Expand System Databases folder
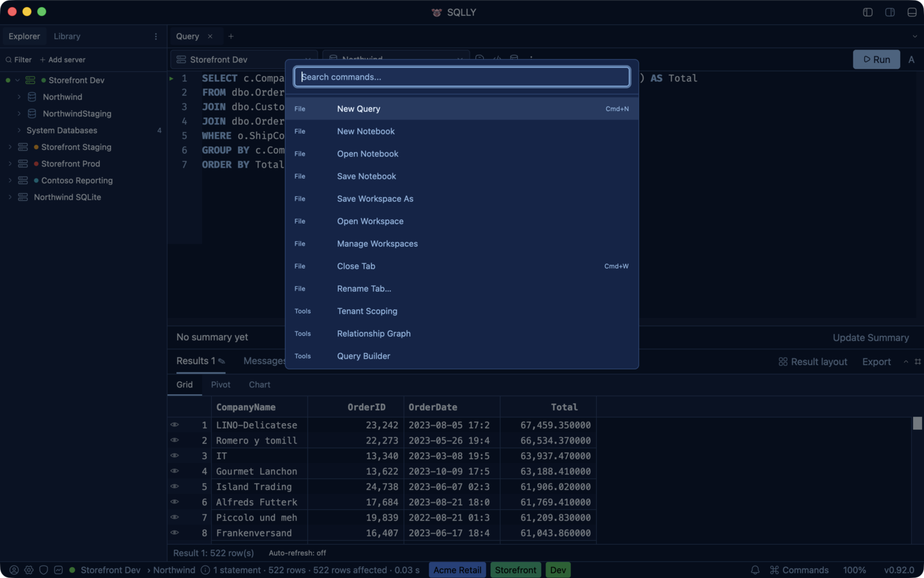 19,130
